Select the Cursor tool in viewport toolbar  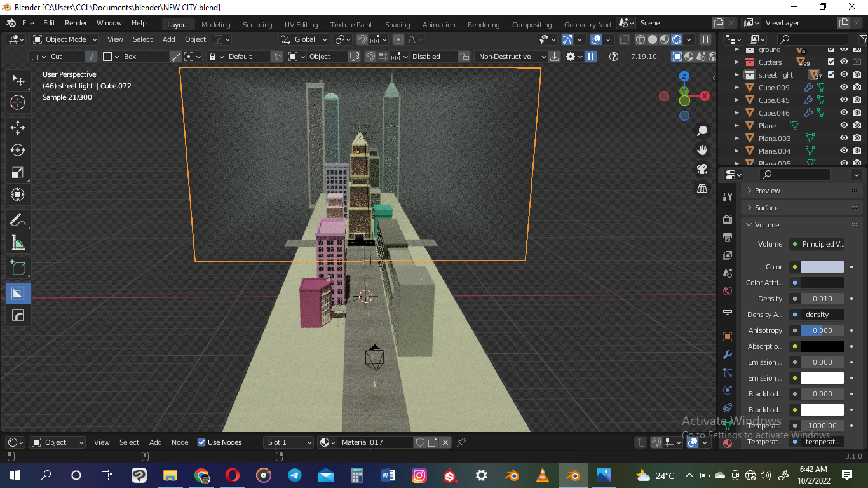pos(18,102)
